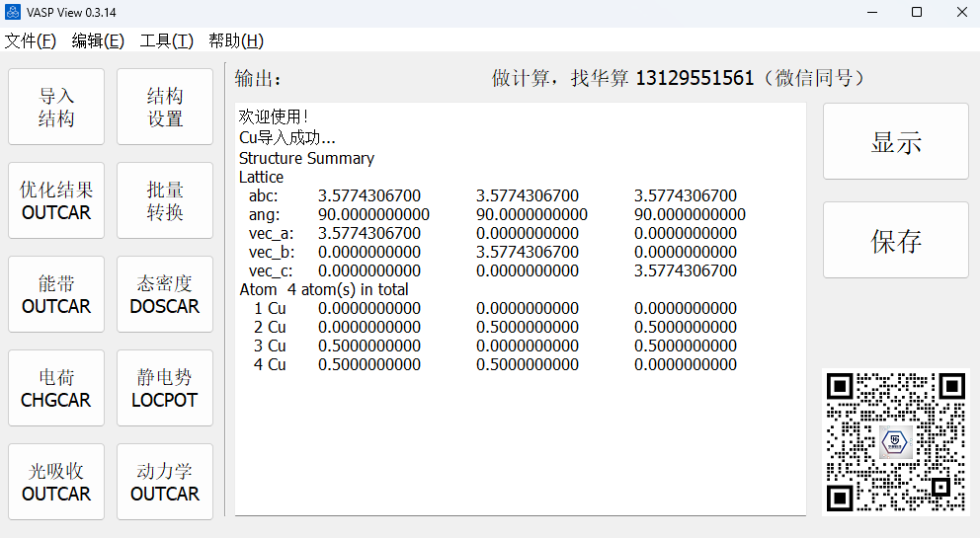Open the 结构设置 structure settings
This screenshot has width=980, height=538.
point(165,108)
